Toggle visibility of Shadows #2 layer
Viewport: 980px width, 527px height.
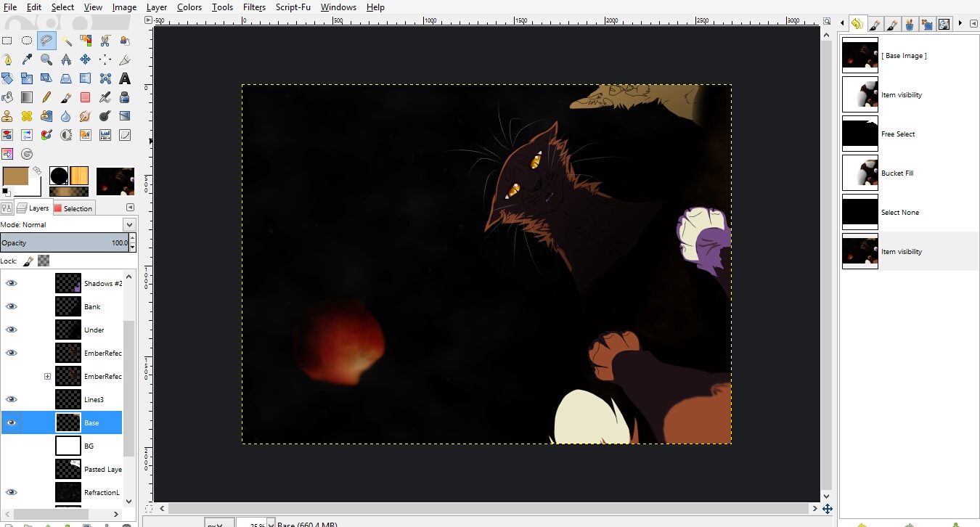pyautogui.click(x=11, y=283)
